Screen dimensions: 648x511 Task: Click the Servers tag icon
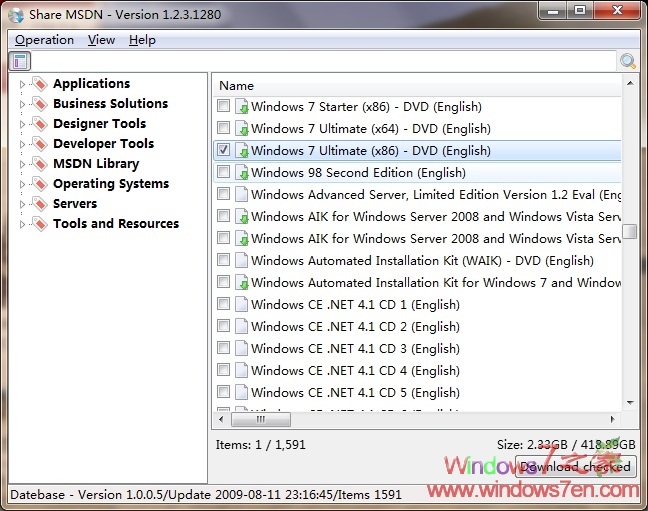tap(40, 204)
